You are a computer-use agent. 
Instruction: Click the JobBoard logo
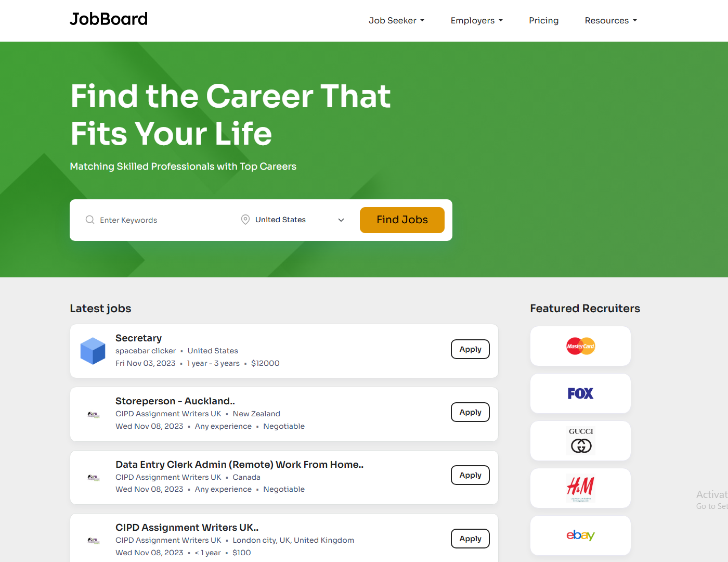coord(108,19)
